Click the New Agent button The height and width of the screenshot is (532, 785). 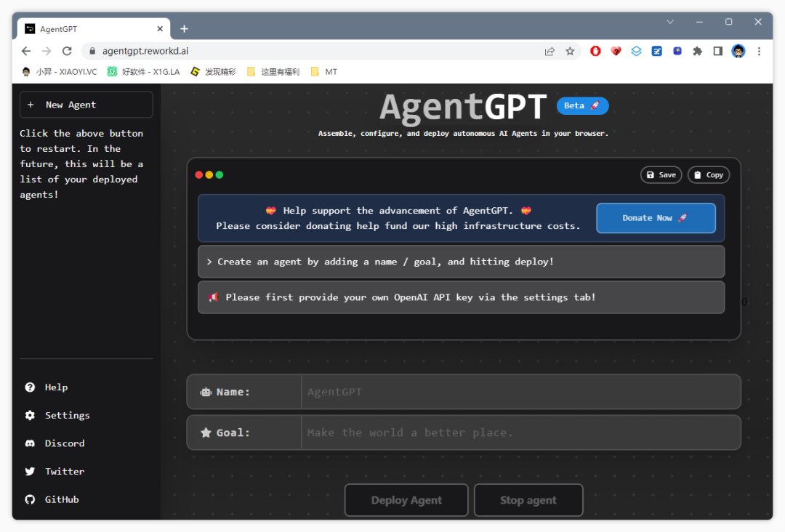click(x=86, y=105)
